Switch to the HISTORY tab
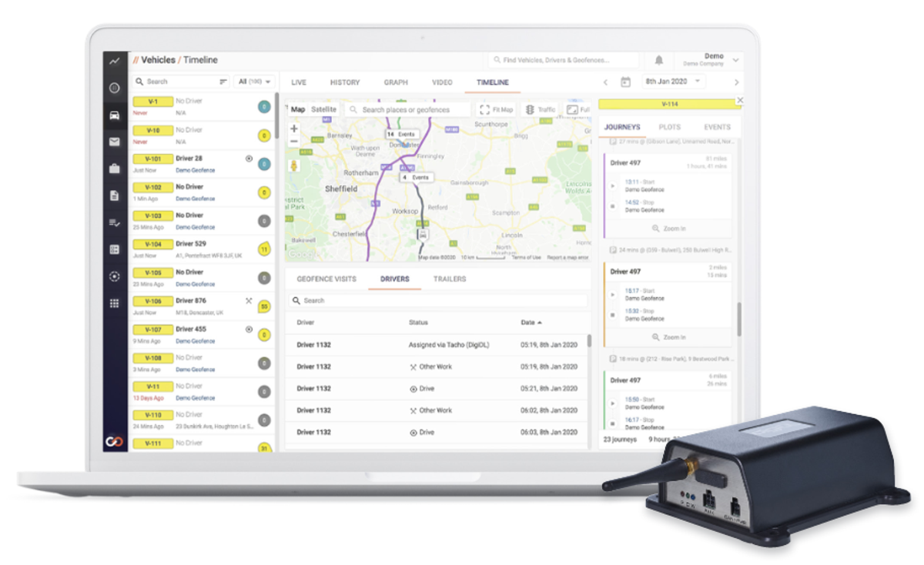 pos(345,82)
